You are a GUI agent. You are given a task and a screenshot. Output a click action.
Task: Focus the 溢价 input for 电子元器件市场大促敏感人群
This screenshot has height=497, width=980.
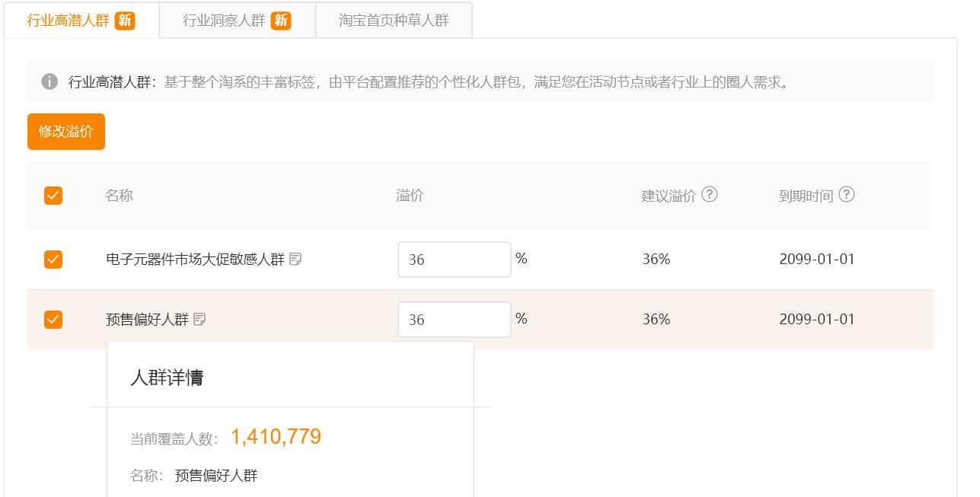454,260
